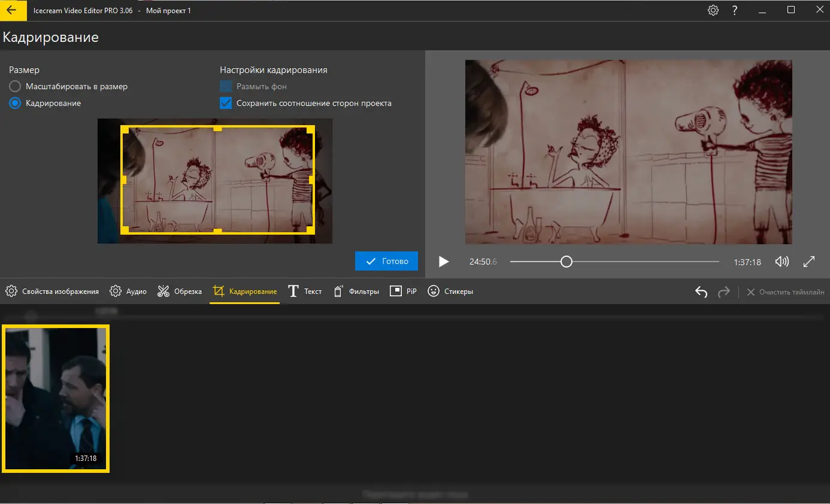
Task: Open the 'Текст' tool
Action: click(305, 292)
